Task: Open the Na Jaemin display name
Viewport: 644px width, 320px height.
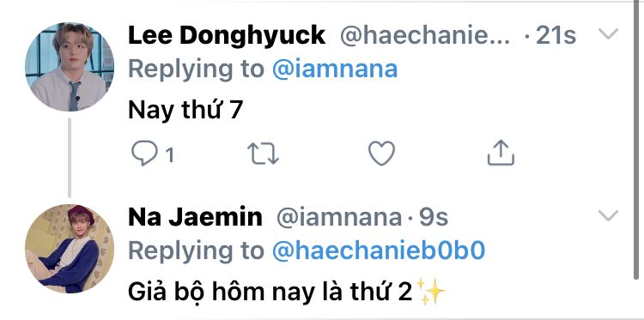Action: tap(195, 217)
